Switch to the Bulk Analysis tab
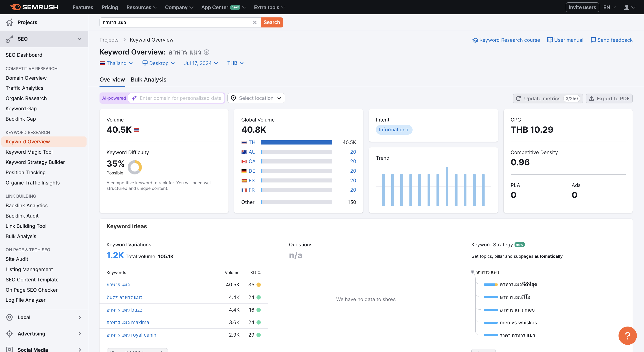644x352 pixels. click(148, 80)
